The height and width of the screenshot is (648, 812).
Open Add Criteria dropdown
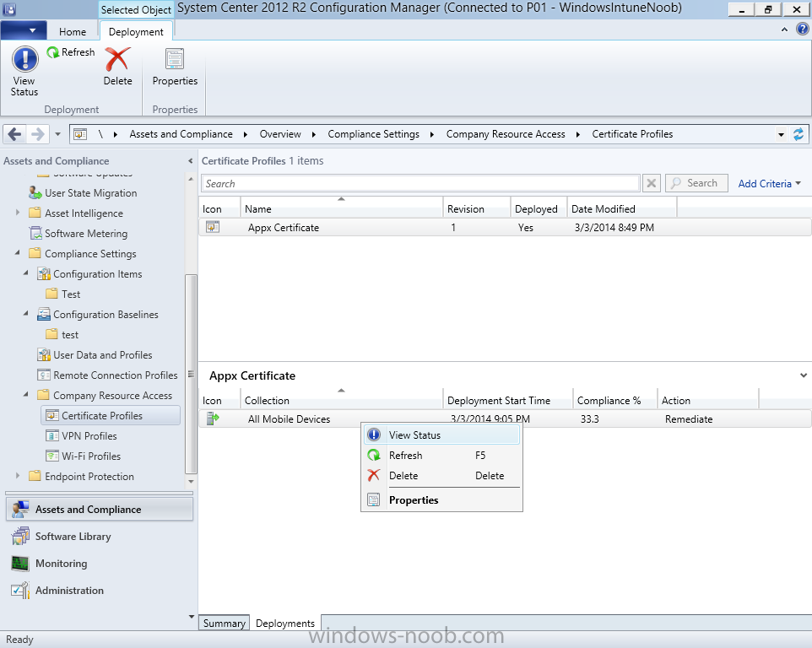point(770,183)
